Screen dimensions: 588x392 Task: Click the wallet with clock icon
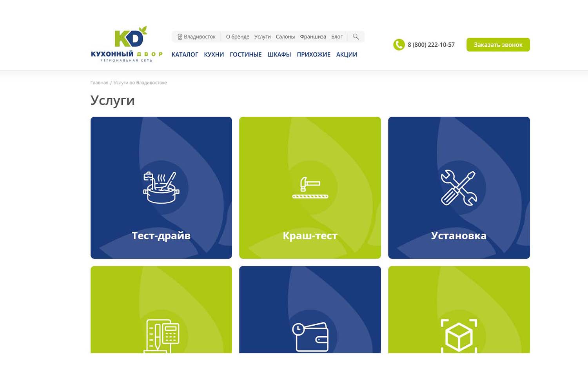(x=310, y=337)
